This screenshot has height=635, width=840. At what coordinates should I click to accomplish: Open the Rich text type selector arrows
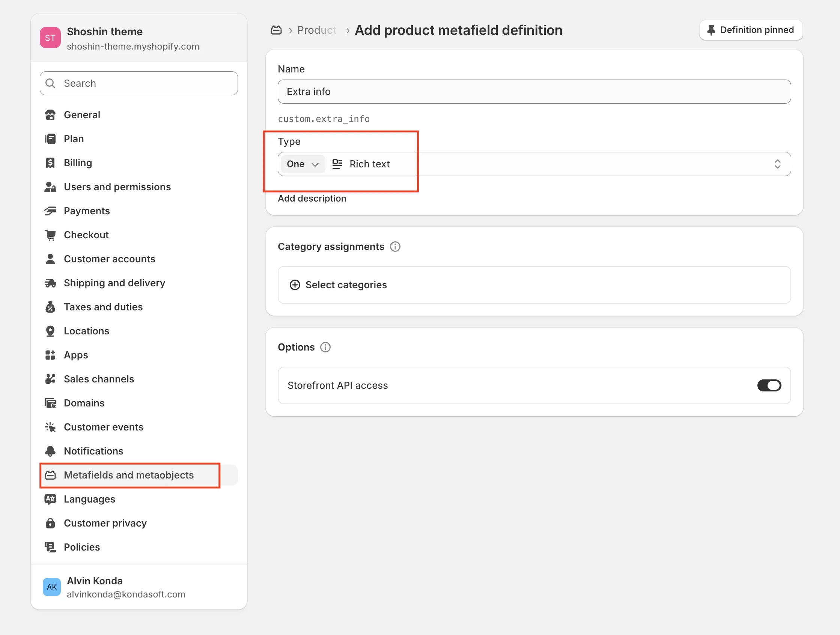pos(777,164)
